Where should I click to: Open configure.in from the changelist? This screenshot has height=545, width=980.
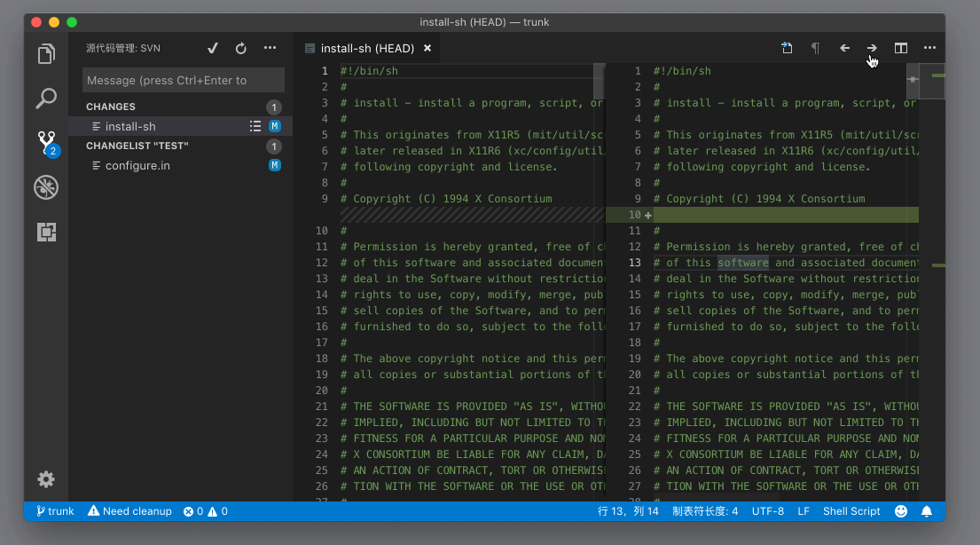click(x=137, y=165)
